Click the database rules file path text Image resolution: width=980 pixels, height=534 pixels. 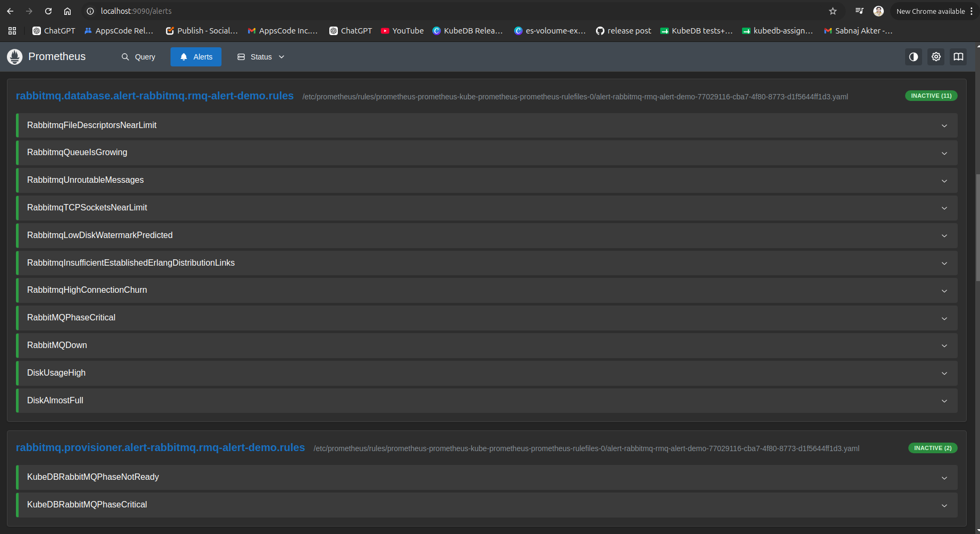[575, 97]
